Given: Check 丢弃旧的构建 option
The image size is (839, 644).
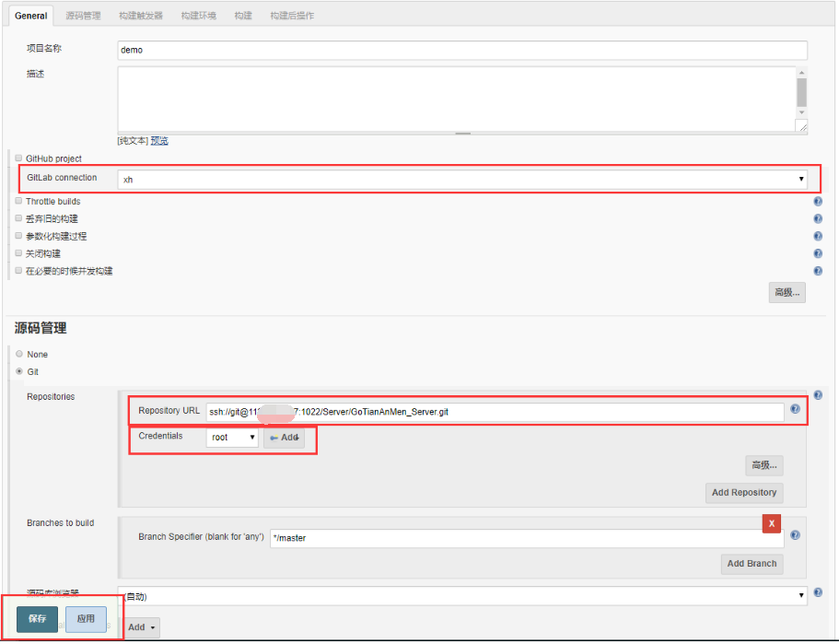Looking at the screenshot, I should click(18, 218).
